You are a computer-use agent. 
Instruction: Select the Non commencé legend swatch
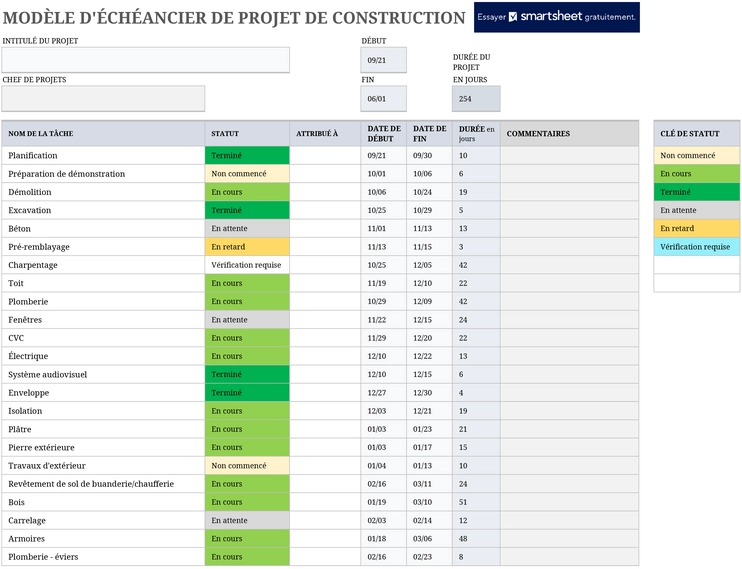coord(697,155)
